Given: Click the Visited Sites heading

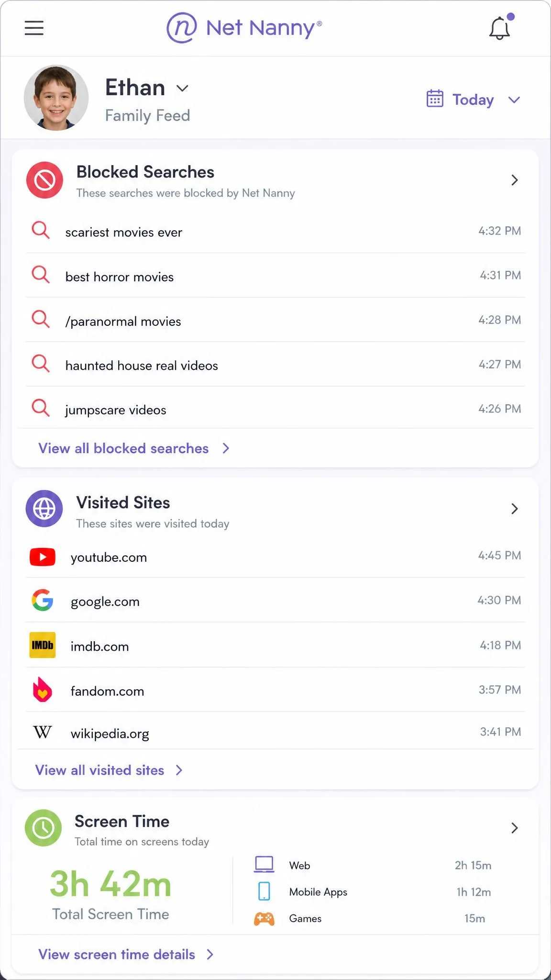Looking at the screenshot, I should (x=123, y=502).
